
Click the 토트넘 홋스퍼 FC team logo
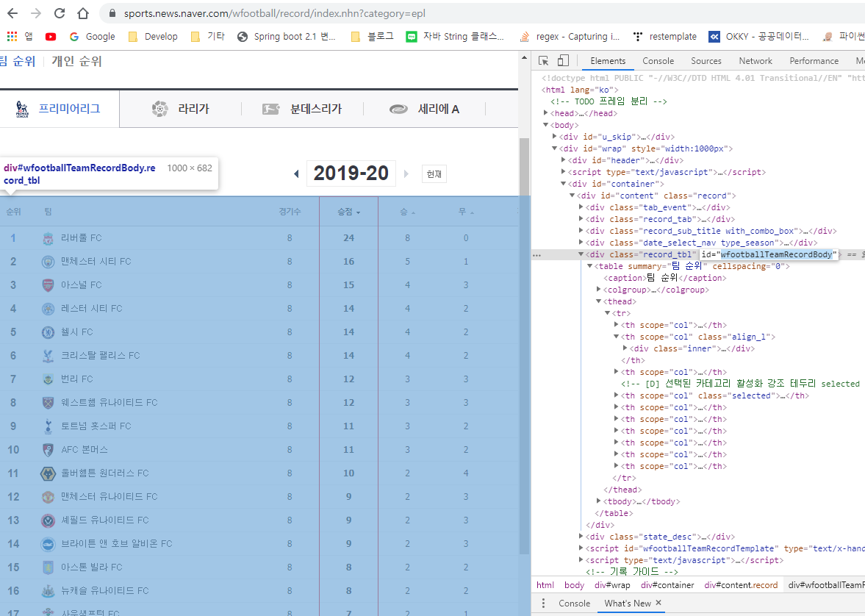point(48,426)
